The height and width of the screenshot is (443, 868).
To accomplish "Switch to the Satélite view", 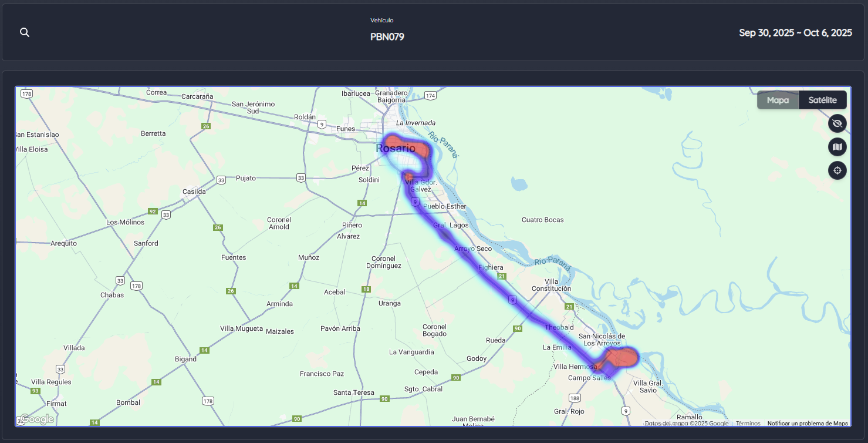I will 822,100.
